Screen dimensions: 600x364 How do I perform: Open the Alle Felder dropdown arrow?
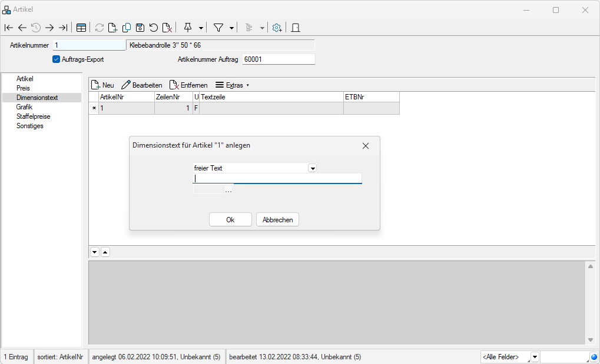(x=535, y=357)
